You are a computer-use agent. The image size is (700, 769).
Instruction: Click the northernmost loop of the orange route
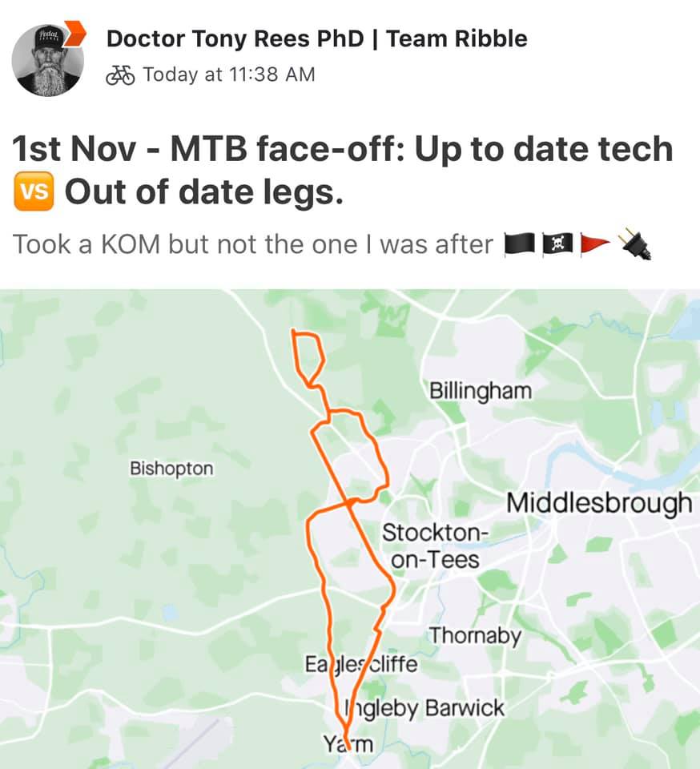point(308,358)
